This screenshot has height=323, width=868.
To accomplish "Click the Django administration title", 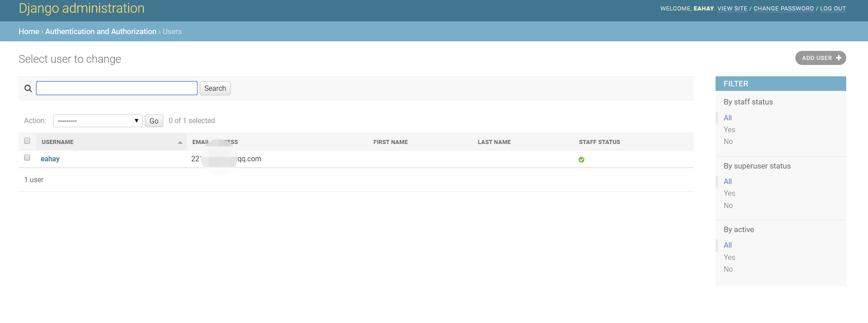I will point(82,8).
